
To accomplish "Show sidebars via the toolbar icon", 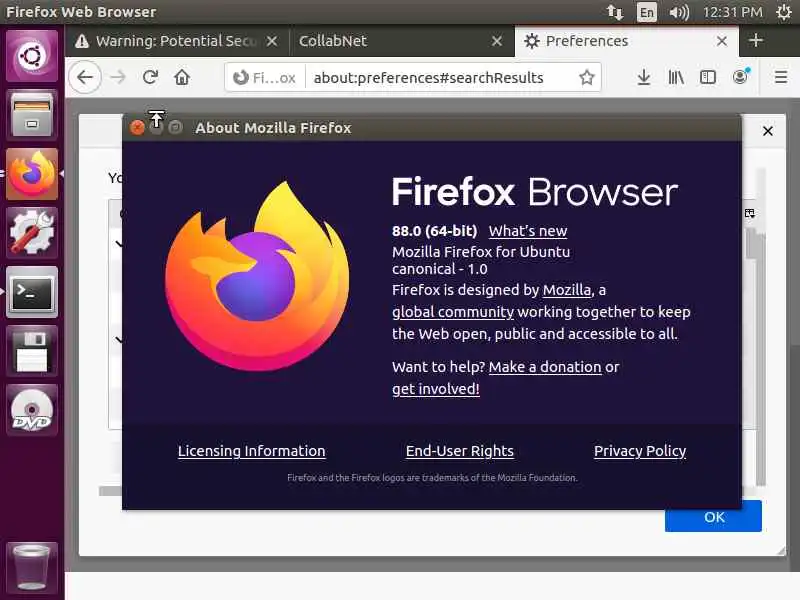I will click(708, 78).
